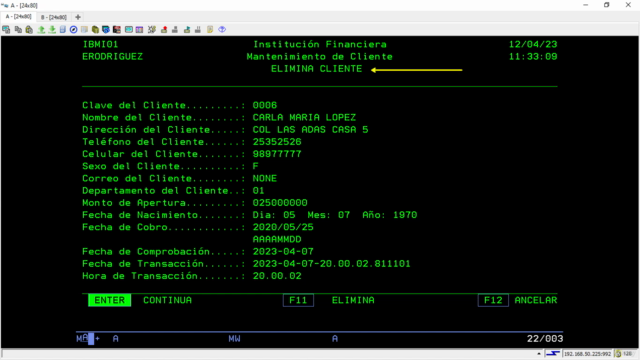The height and width of the screenshot is (360, 640).
Task: Click the client key value 0006
Action: point(264,105)
